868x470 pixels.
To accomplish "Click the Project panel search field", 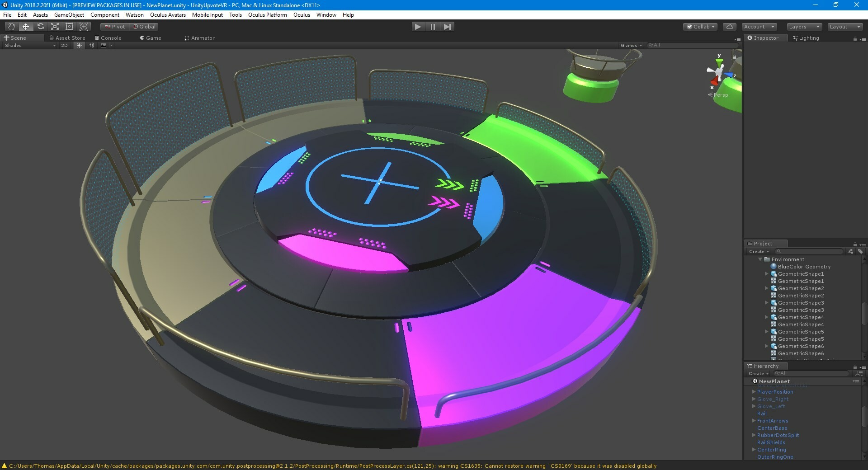I will pos(809,252).
